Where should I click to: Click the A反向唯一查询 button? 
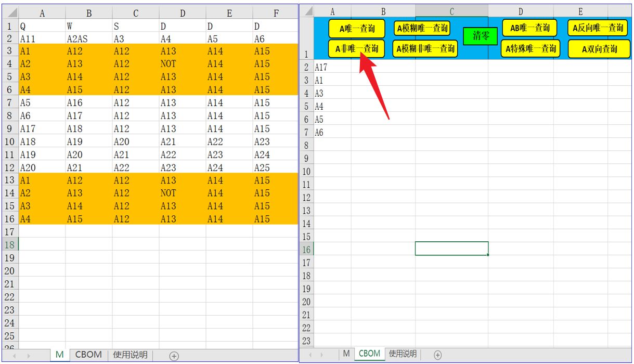(x=598, y=28)
